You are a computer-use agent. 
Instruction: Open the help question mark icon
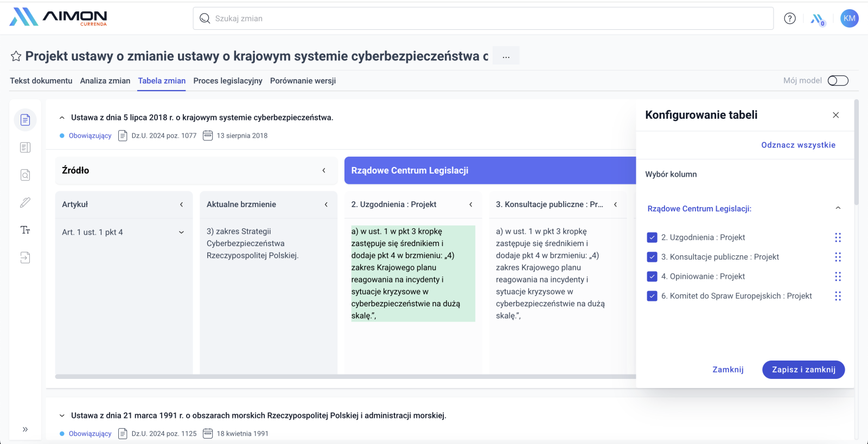pos(790,18)
